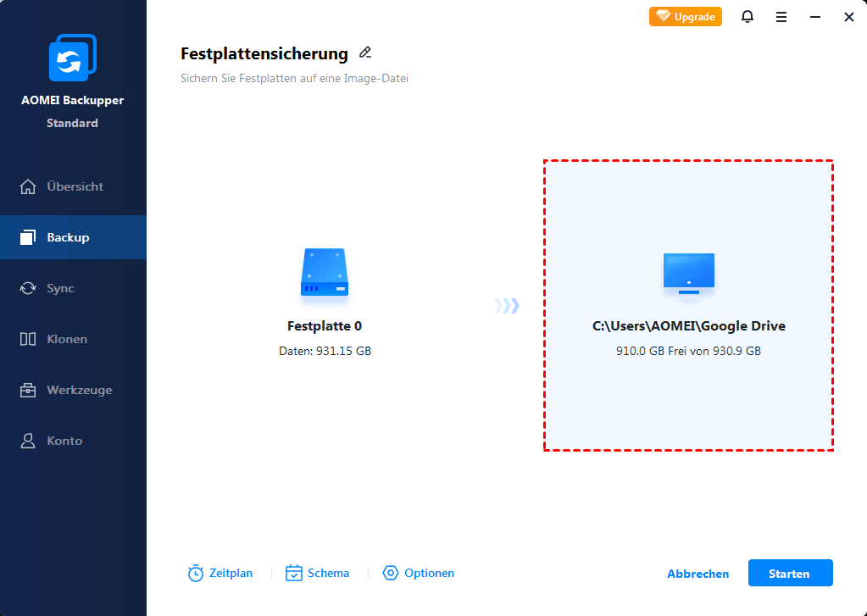Select the Backup sidebar item
Viewport: 867px width, 616px height.
coord(73,237)
